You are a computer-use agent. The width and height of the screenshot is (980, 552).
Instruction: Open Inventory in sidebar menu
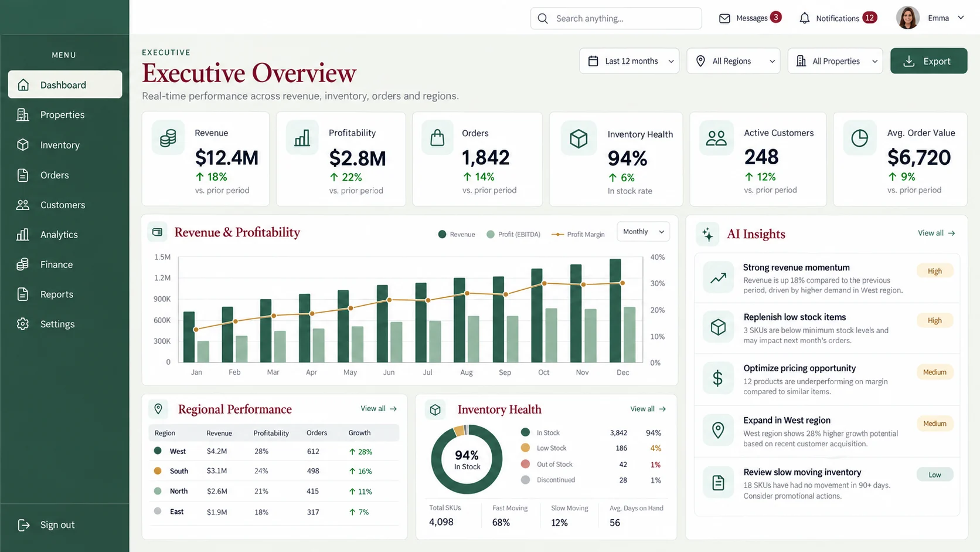pyautogui.click(x=65, y=145)
